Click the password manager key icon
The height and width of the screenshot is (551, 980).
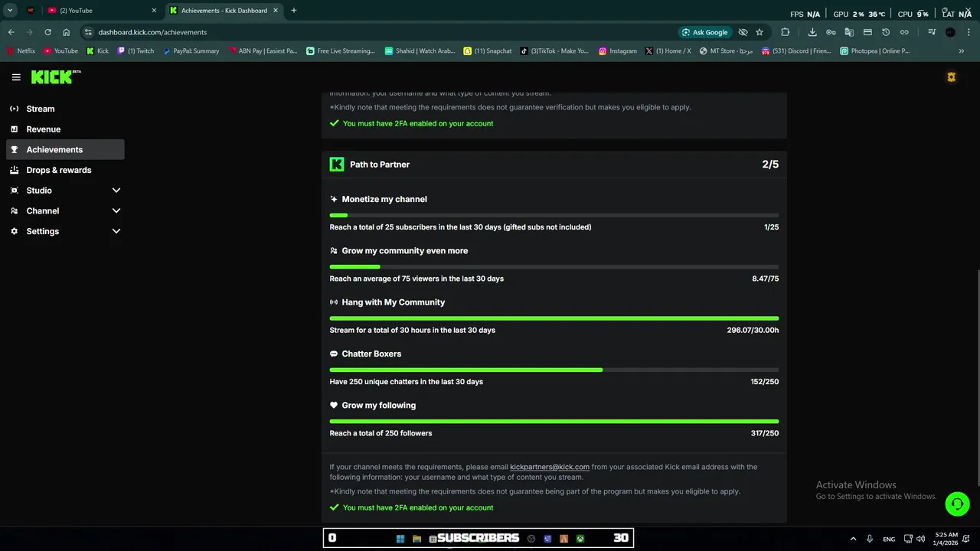[x=831, y=32]
